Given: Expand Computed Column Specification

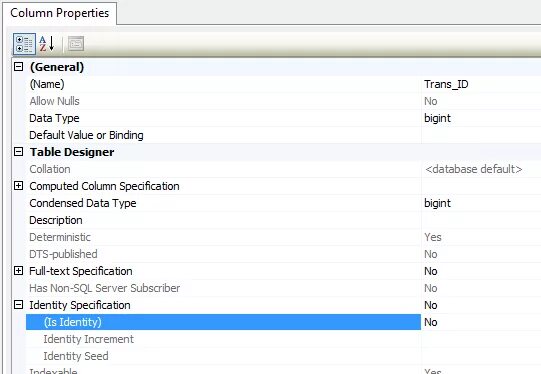Looking at the screenshot, I should (x=19, y=186).
